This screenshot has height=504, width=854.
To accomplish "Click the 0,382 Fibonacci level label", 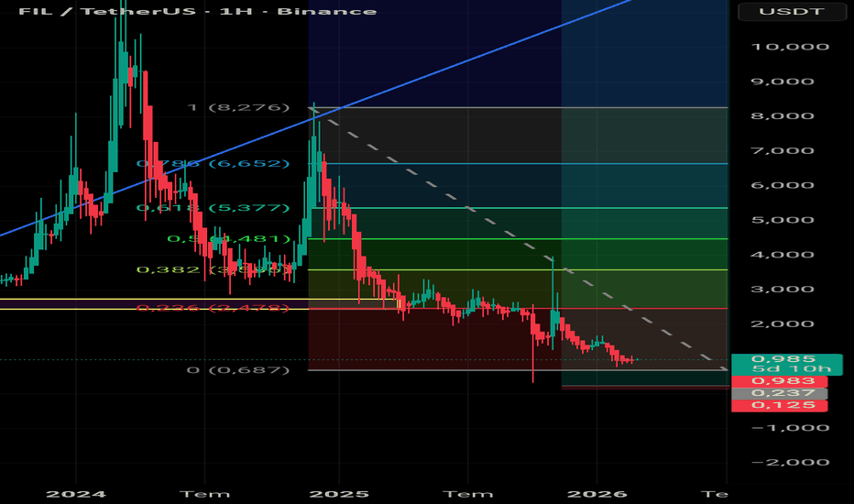I will click(213, 269).
